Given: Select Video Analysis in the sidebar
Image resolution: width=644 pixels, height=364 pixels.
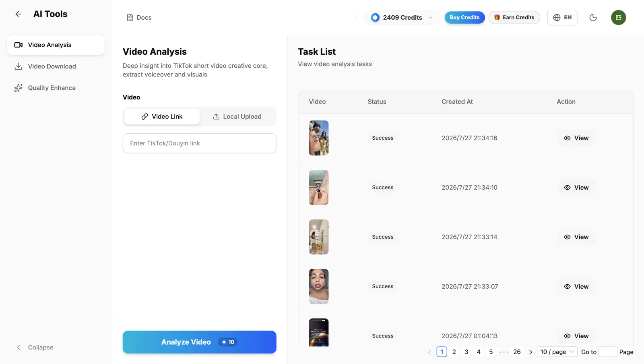Looking at the screenshot, I should pos(56,45).
